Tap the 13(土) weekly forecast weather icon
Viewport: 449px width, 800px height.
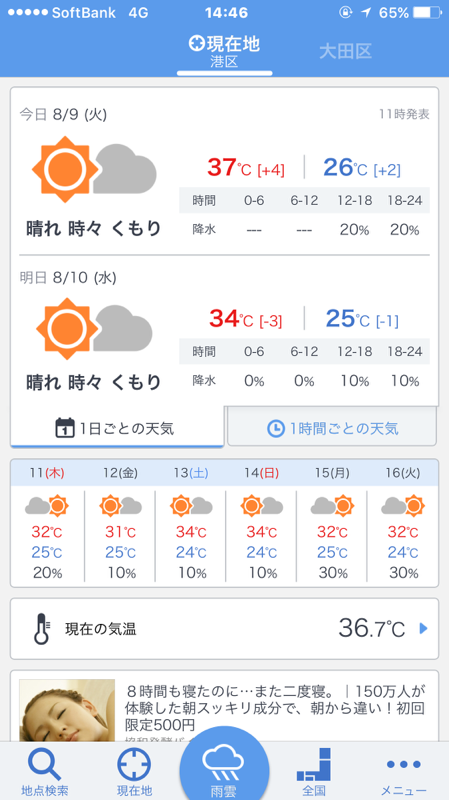click(191, 506)
